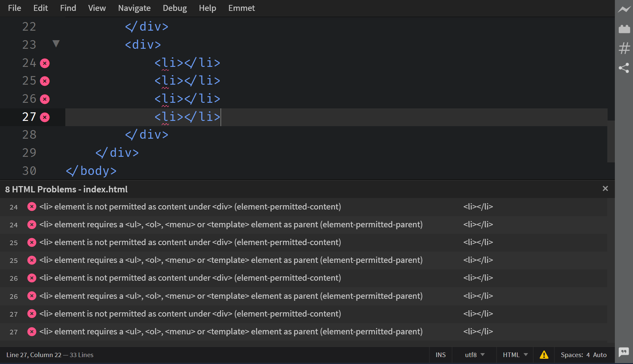The width and height of the screenshot is (633, 364).
Task: Click the indent size value 4
Action: [588, 355]
